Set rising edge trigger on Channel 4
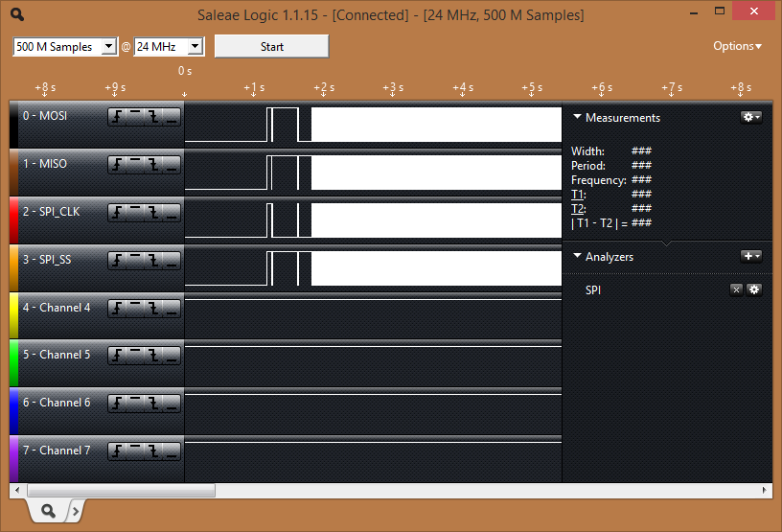The height and width of the screenshot is (532, 782). click(x=118, y=309)
